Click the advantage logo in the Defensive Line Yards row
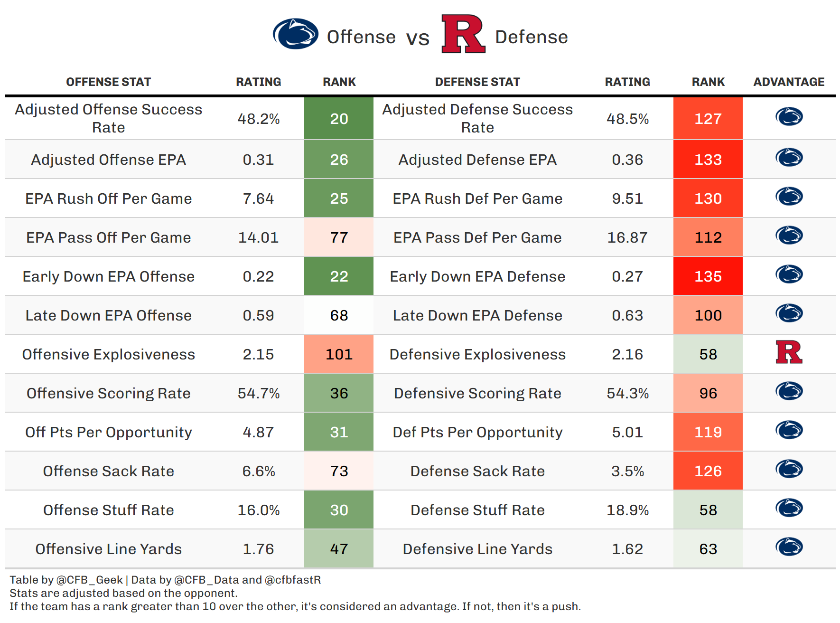 (x=789, y=547)
